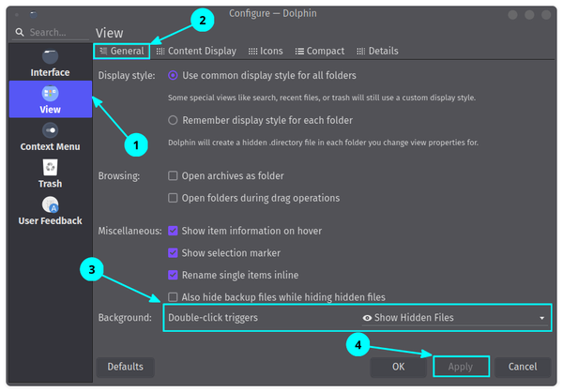Select Use common display style for all folders
Viewport: 563px width, 392px height.
[x=173, y=75]
